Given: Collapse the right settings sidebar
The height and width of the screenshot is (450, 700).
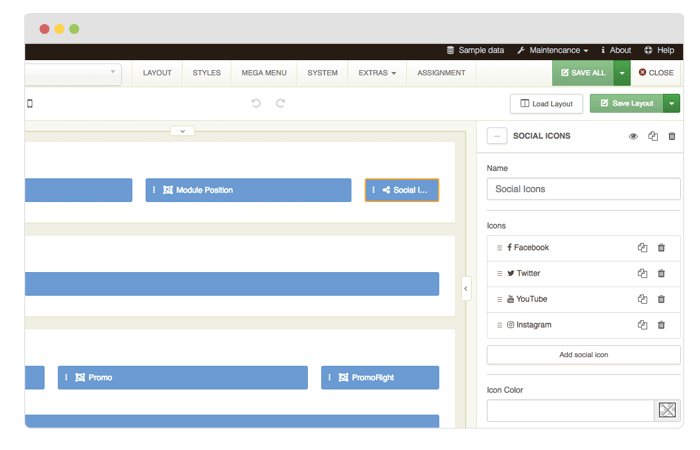Looking at the screenshot, I should (x=466, y=289).
